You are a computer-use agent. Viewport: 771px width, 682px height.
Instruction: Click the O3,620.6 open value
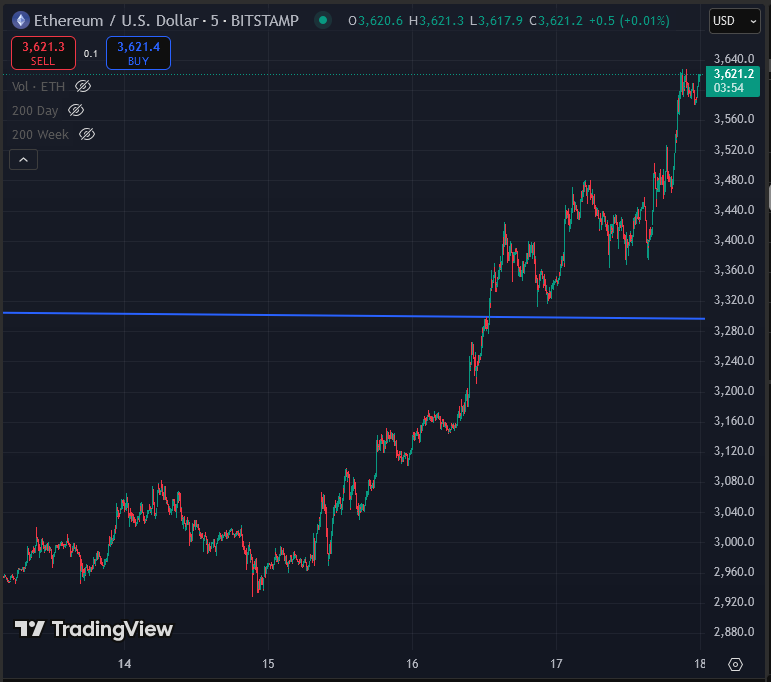tap(375, 21)
